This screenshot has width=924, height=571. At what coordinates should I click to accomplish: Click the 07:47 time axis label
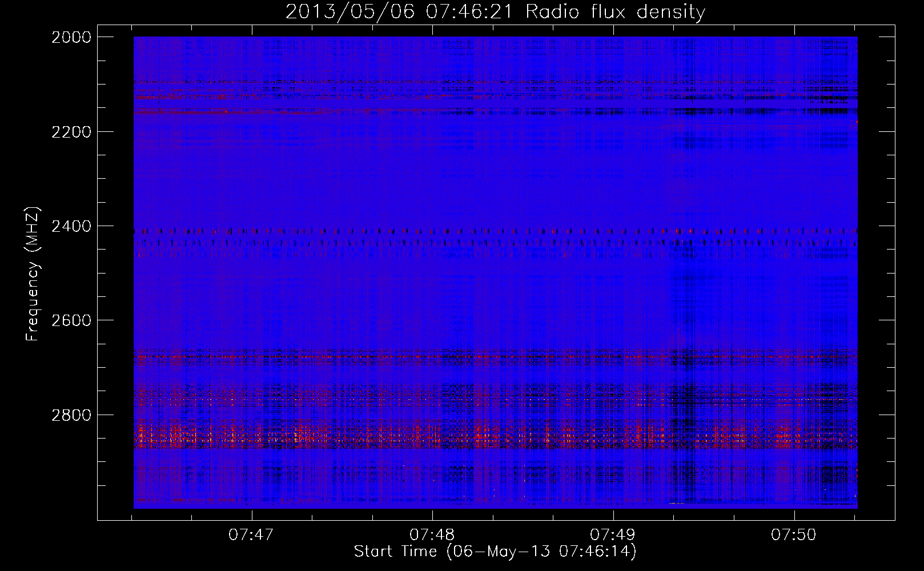tap(251, 535)
